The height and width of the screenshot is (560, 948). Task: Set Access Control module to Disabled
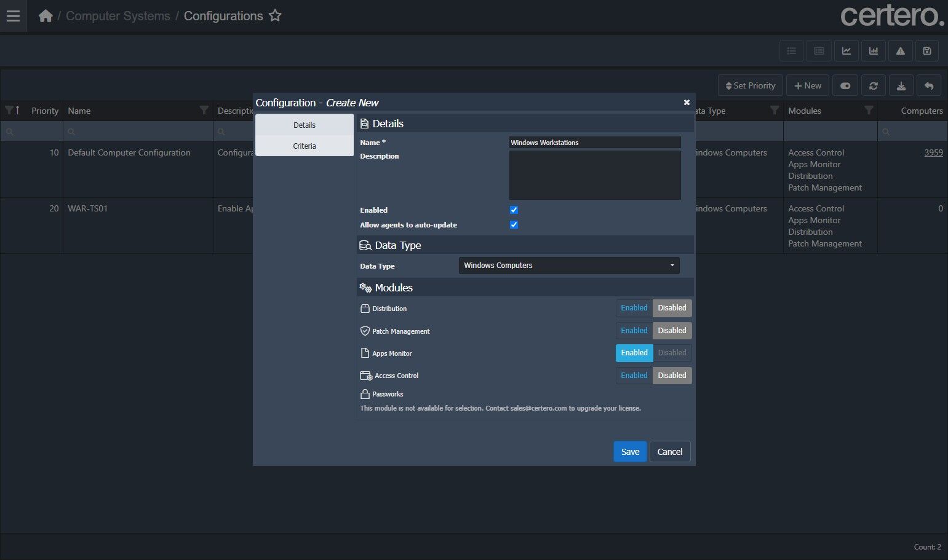672,376
